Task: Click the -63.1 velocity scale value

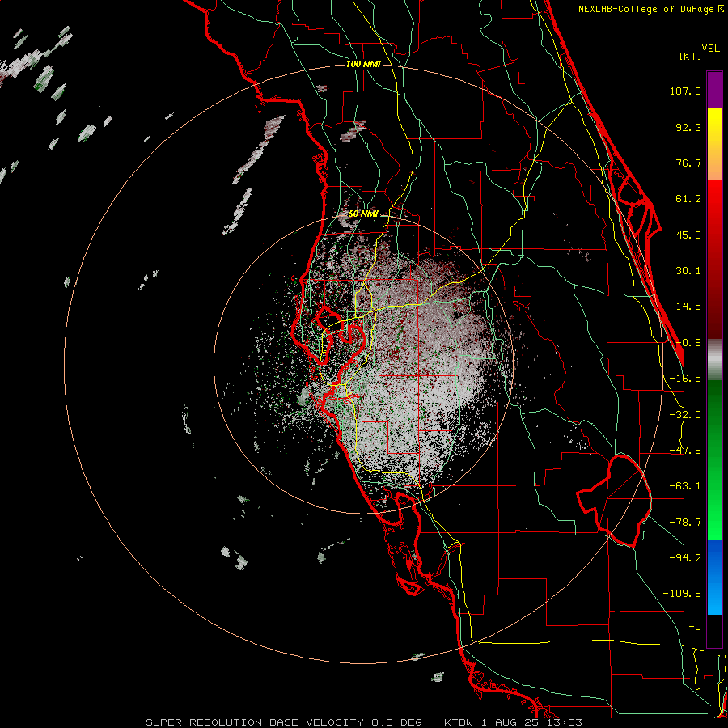Action: click(685, 486)
